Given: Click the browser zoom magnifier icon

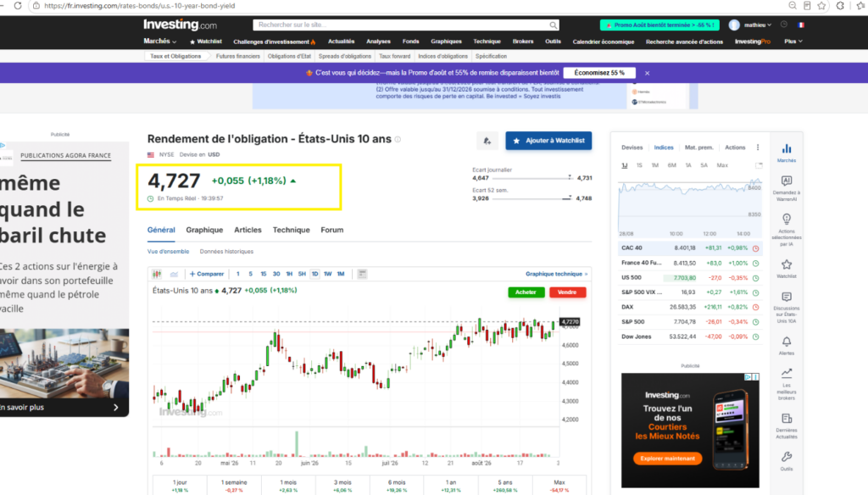Looking at the screenshot, I should pyautogui.click(x=793, y=6).
